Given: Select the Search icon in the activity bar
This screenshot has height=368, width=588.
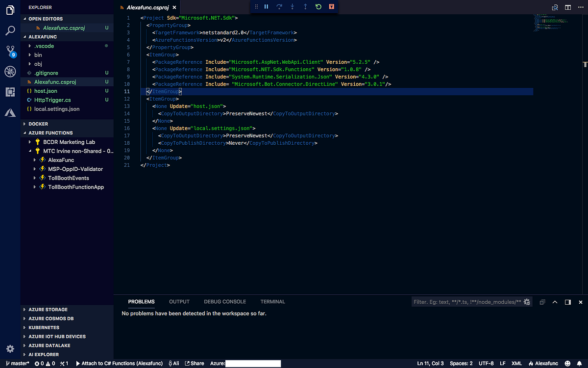Looking at the screenshot, I should pyautogui.click(x=10, y=29).
